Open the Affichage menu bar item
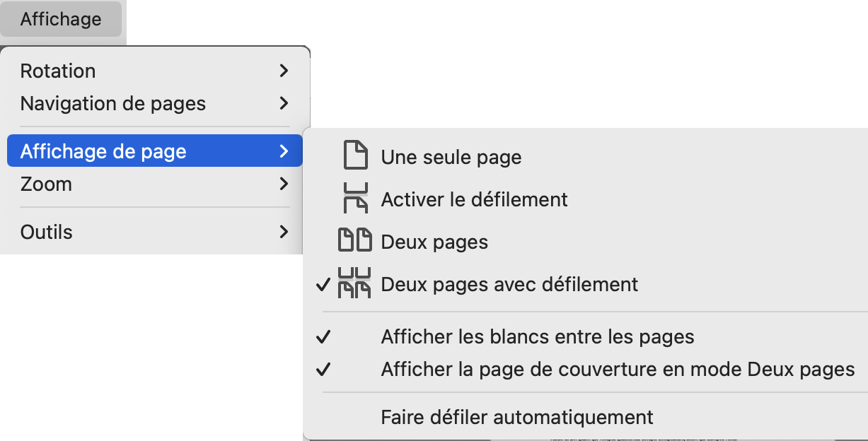 tap(61, 19)
